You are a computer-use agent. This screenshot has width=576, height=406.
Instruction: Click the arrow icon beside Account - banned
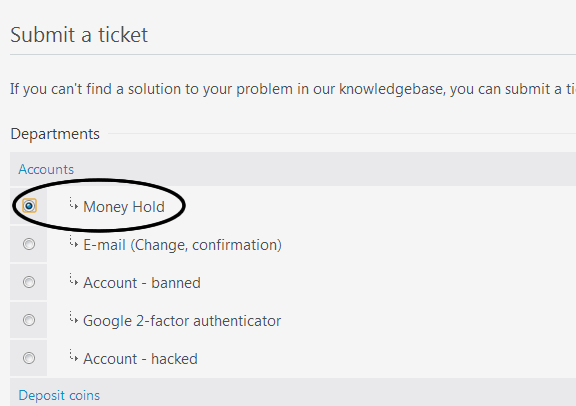point(73,280)
